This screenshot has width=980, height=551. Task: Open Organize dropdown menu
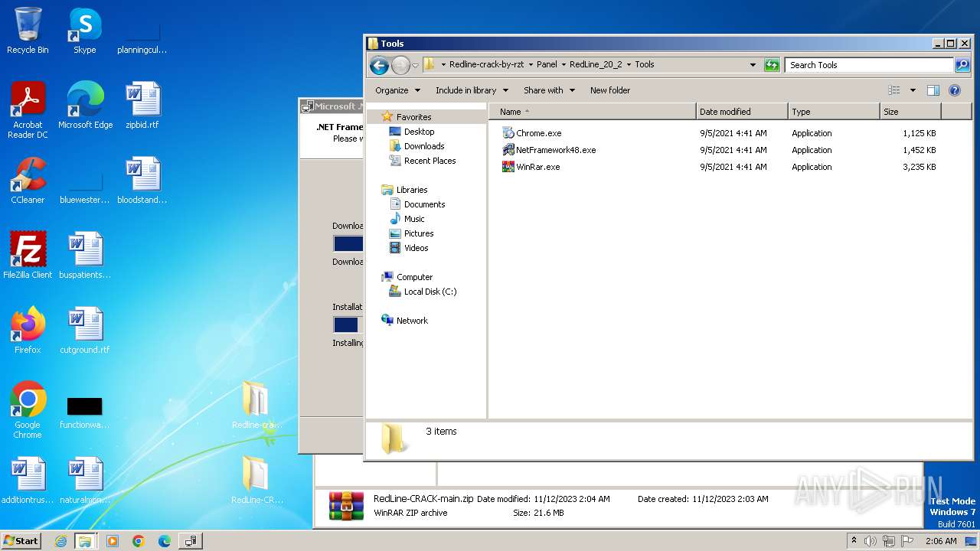[397, 90]
